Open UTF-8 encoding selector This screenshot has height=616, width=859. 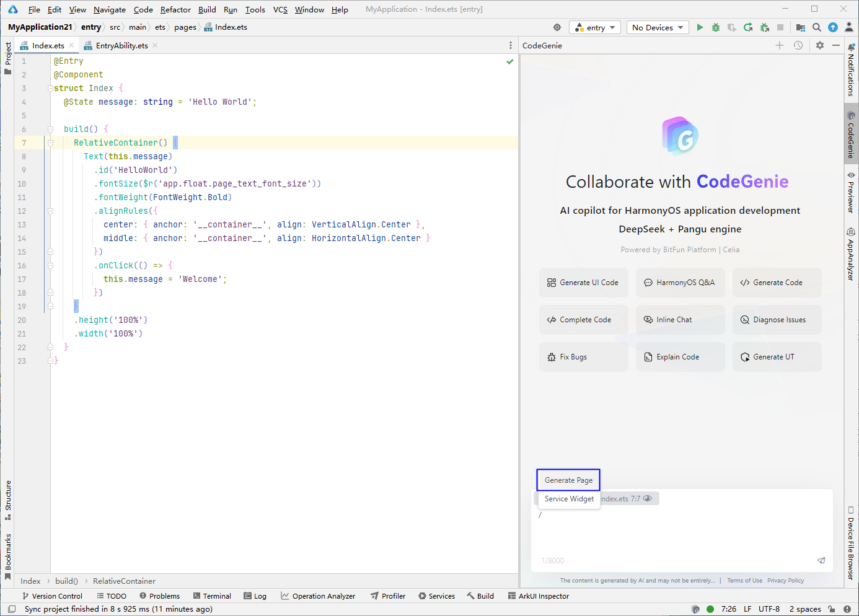769,609
